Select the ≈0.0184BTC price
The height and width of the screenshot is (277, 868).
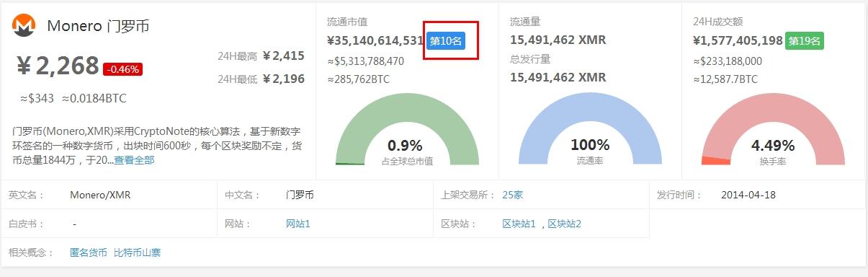coord(94,99)
